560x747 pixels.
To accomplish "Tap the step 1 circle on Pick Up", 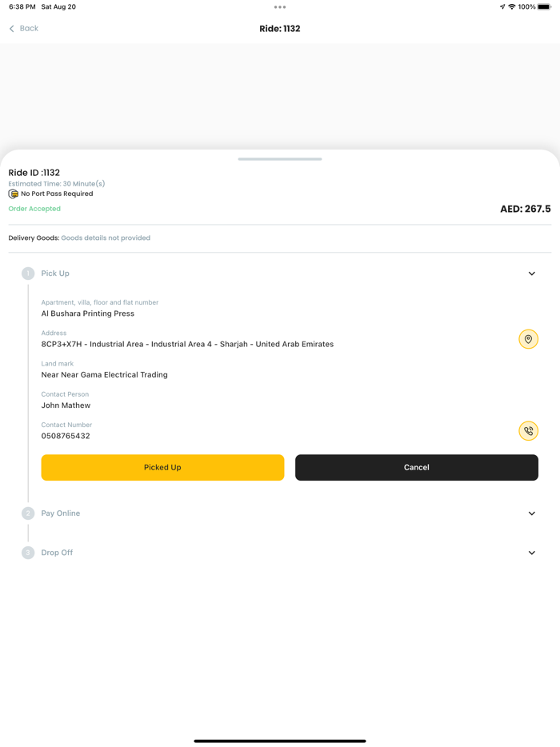I will pos(28,273).
